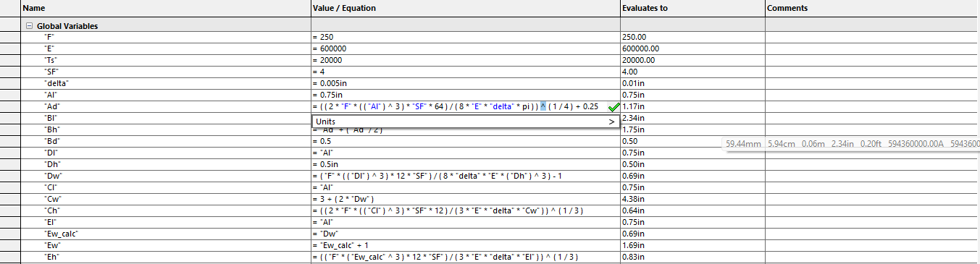The image size is (980, 264).
Task: Select the evaluated result 4.38in
Action: [x=692, y=199]
